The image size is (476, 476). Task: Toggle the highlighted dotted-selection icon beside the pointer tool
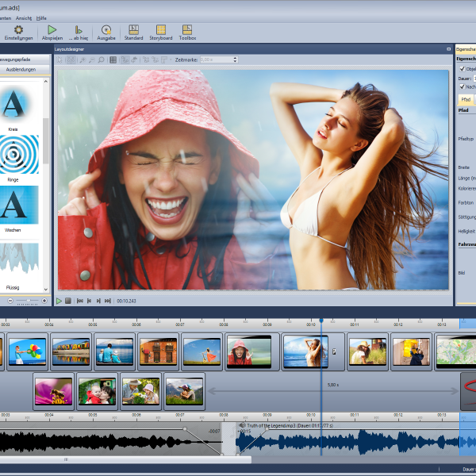pyautogui.click(x=71, y=59)
